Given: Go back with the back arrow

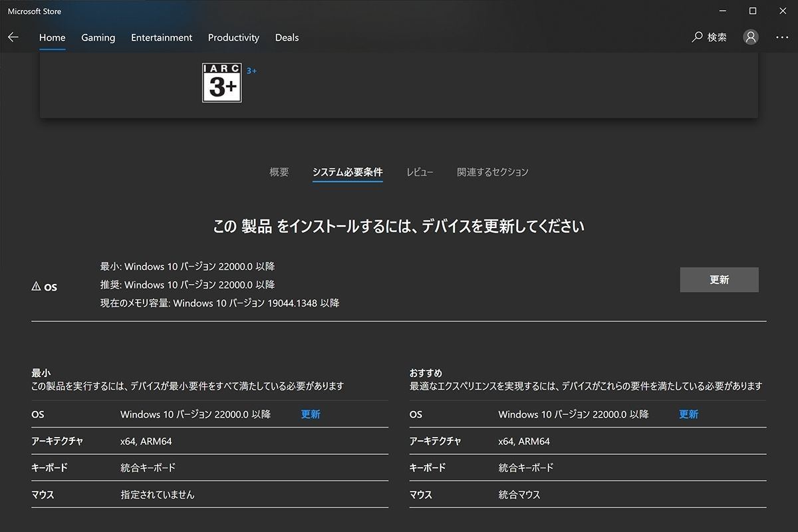Looking at the screenshot, I should (13, 37).
